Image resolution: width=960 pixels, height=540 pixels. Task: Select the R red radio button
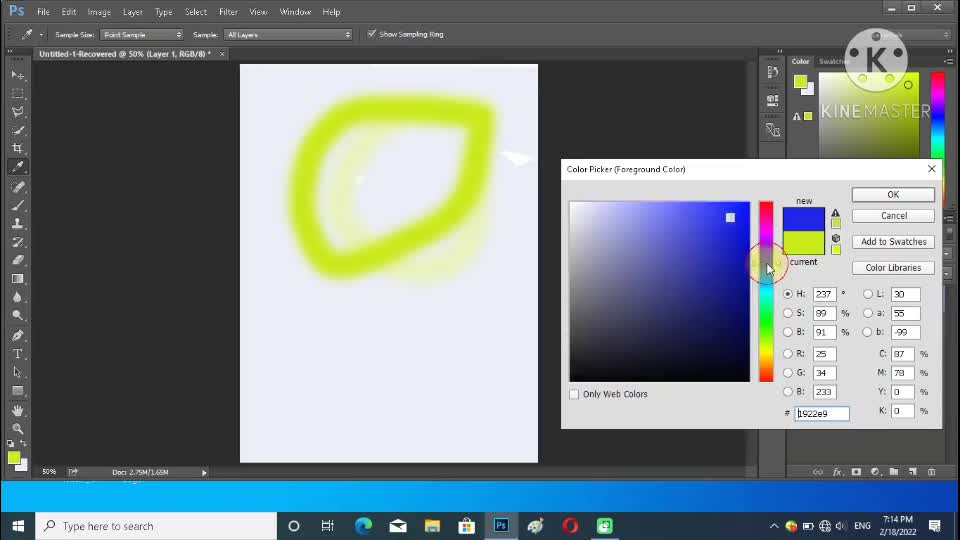[788, 354]
